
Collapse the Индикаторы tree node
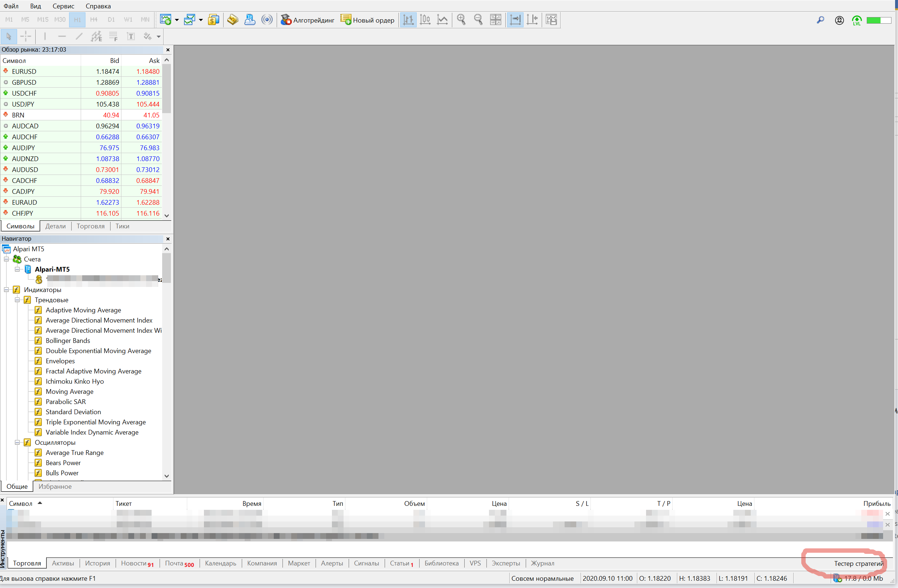tap(7, 290)
